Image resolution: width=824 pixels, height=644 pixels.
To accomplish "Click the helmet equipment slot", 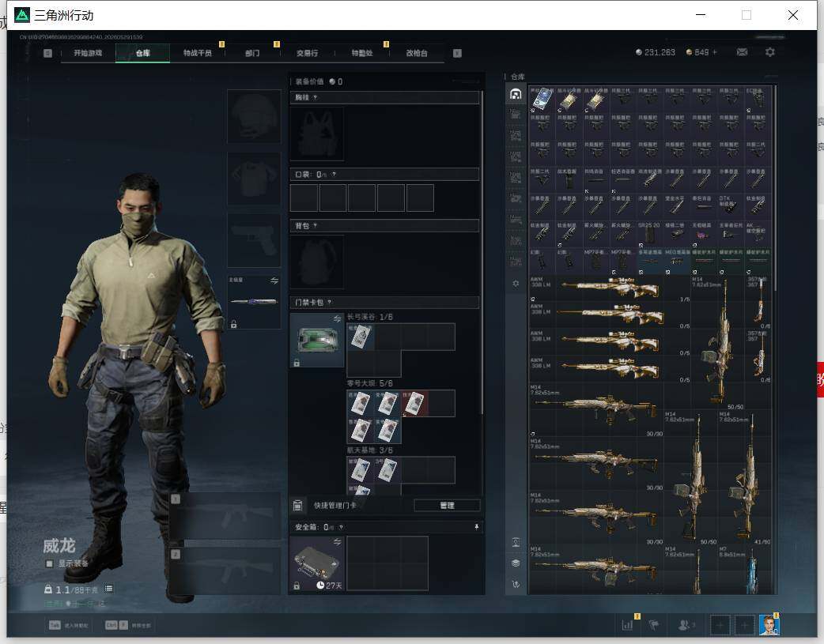I will click(254, 116).
